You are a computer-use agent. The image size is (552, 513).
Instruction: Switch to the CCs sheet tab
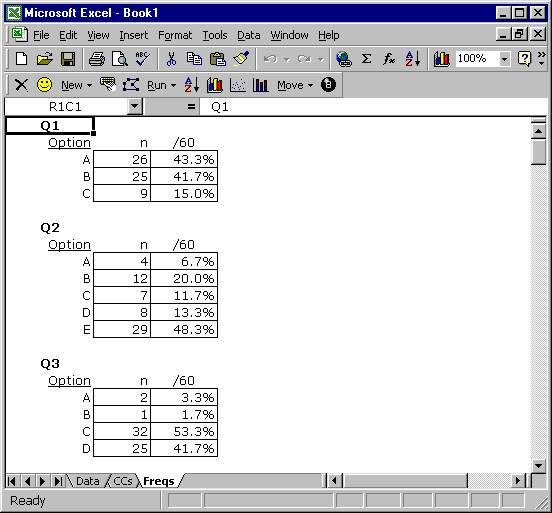tap(123, 481)
